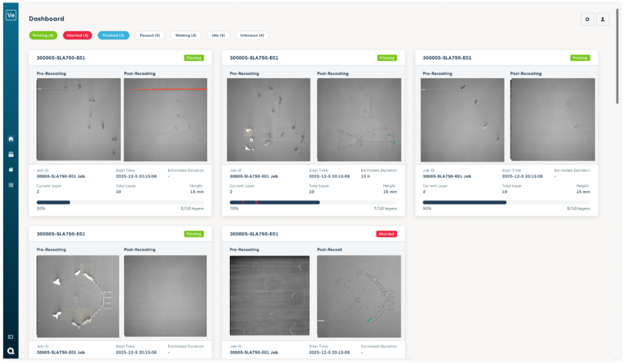Viewport: 626px width, 364px height.
Task: Open the Home page from sidebar
Action: [10, 139]
